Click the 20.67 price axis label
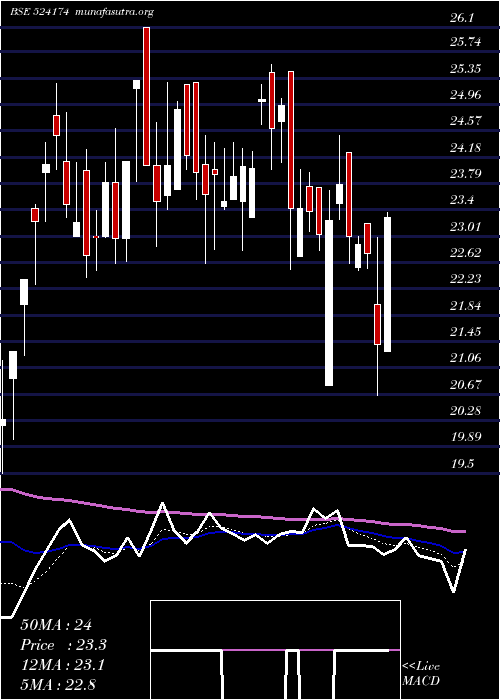Screen dimensions: 500x700 click(466, 384)
